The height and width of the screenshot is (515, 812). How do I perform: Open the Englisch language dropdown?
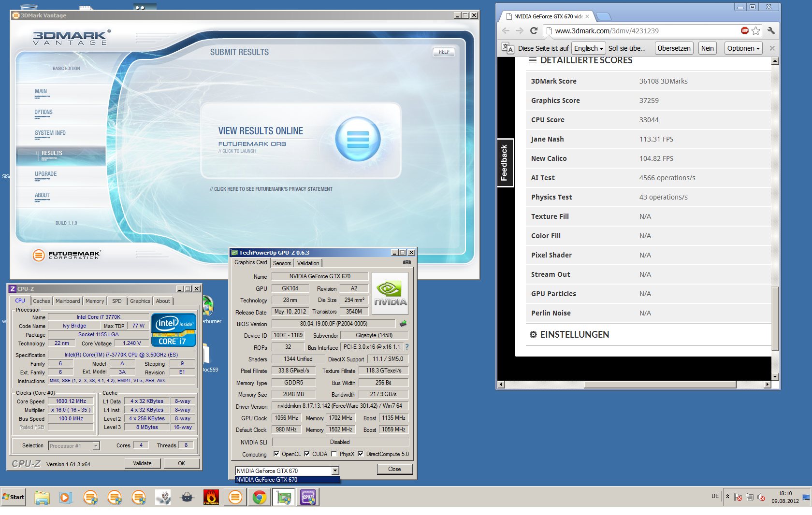point(588,48)
